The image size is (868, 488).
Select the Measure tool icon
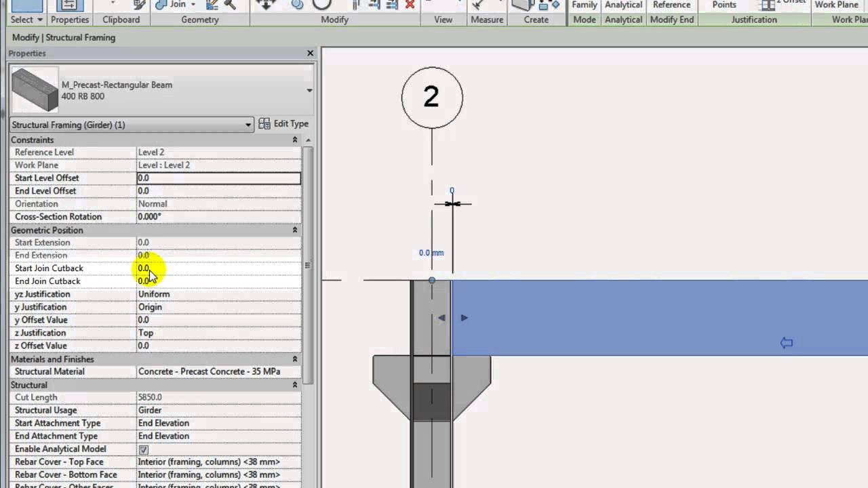pyautogui.click(x=476, y=5)
